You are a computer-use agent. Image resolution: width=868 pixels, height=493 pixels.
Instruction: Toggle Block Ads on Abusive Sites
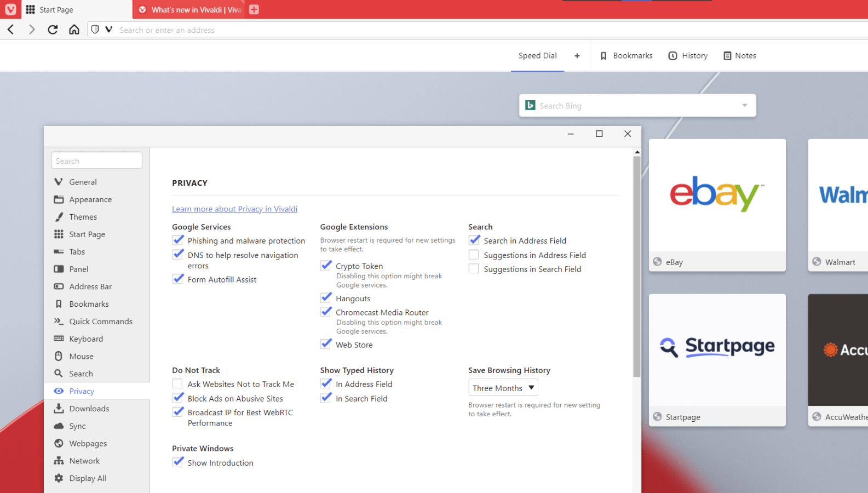178,398
